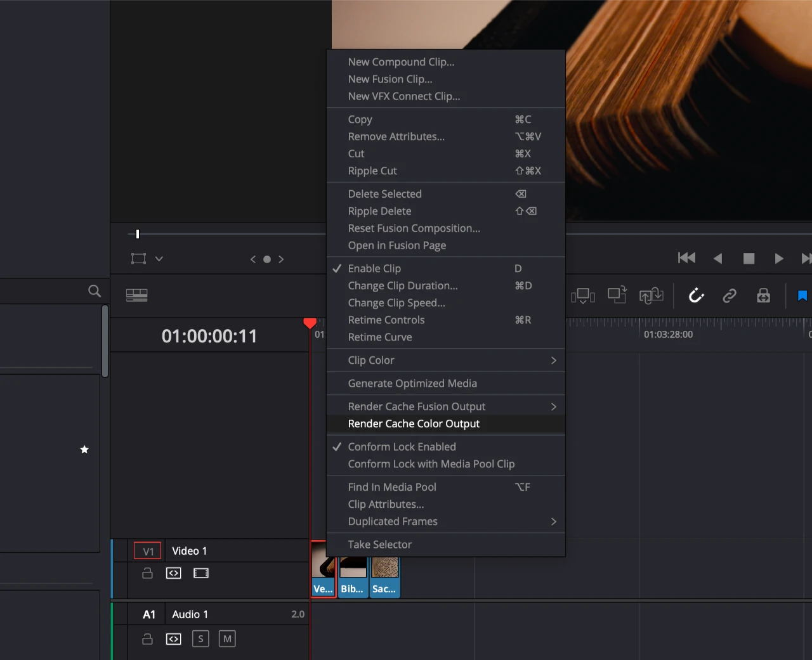
Task: Open the timeline view options icon
Action: 136,295
